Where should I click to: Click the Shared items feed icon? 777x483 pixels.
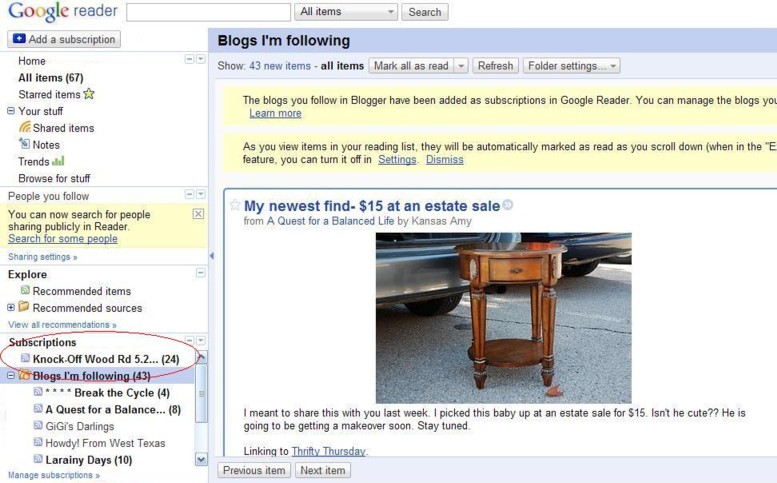pos(25,127)
